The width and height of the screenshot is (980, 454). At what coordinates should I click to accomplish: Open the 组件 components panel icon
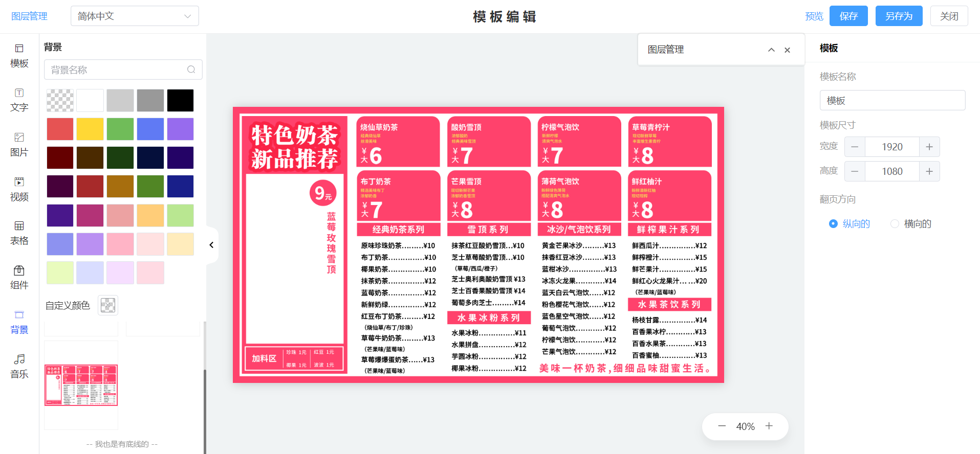pos(19,277)
